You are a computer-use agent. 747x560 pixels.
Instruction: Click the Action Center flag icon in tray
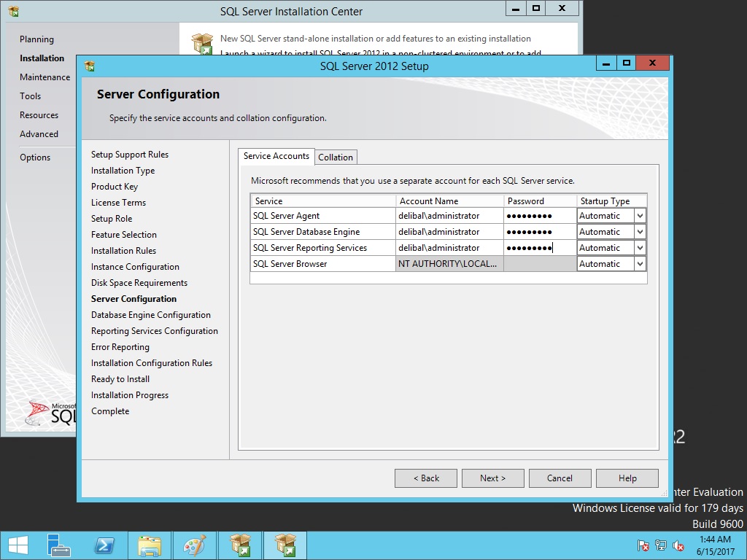[643, 545]
